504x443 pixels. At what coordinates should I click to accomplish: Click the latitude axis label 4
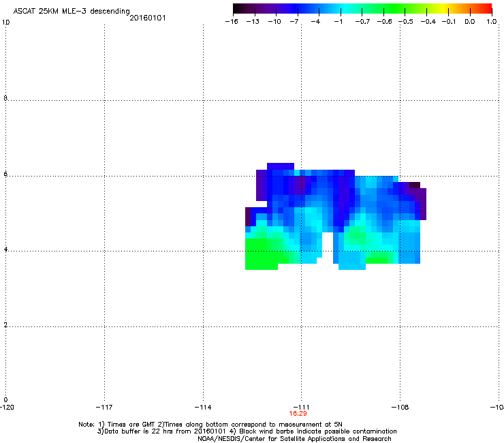point(5,249)
